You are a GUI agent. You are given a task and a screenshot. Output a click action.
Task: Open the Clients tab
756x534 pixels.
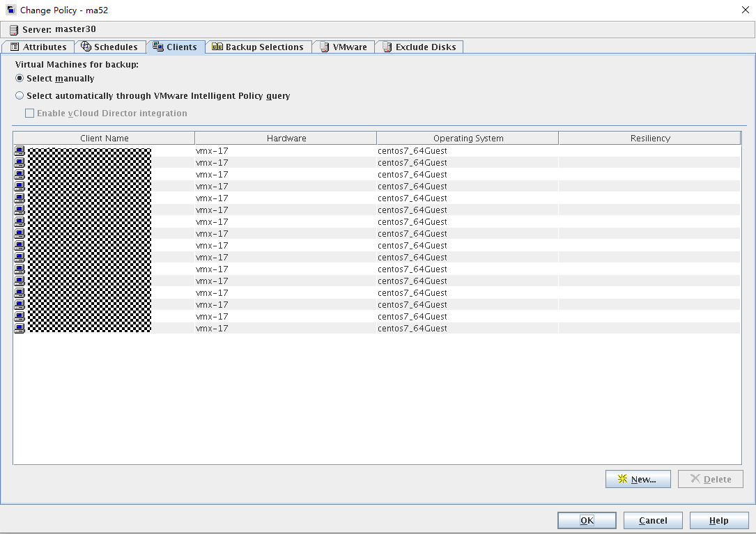[x=176, y=47]
